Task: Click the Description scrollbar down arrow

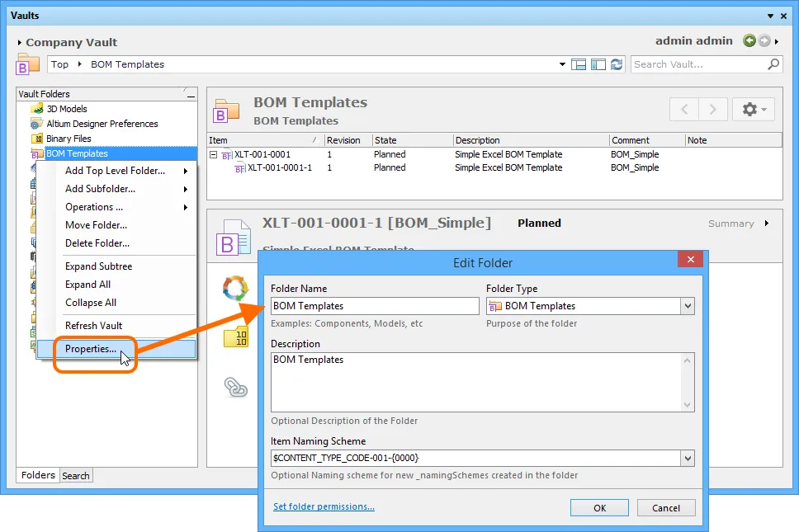Action: click(687, 405)
